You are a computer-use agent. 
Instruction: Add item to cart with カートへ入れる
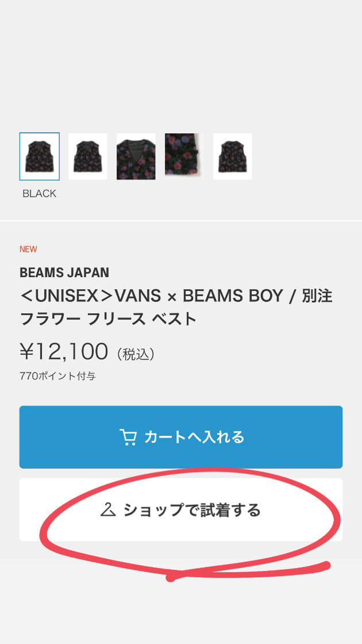[x=181, y=437]
